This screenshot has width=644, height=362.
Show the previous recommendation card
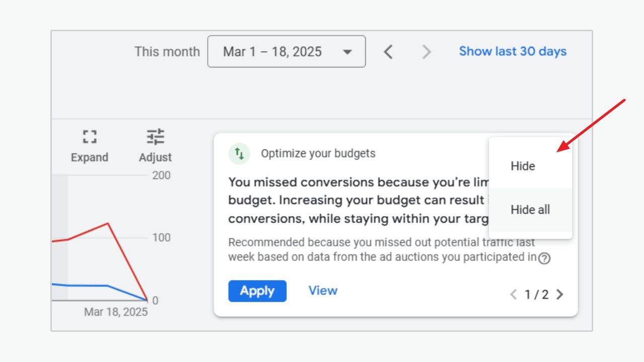pyautogui.click(x=514, y=295)
